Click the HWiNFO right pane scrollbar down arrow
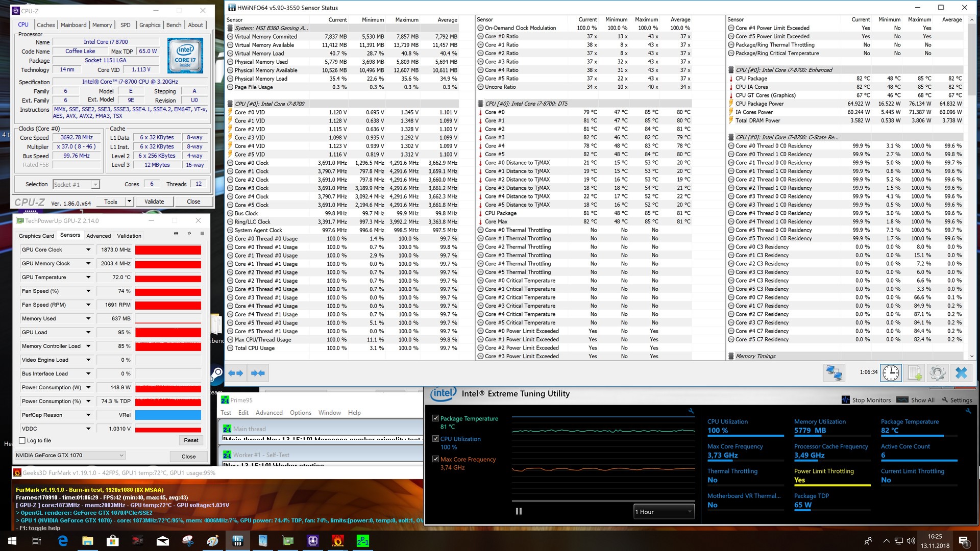 click(x=971, y=356)
